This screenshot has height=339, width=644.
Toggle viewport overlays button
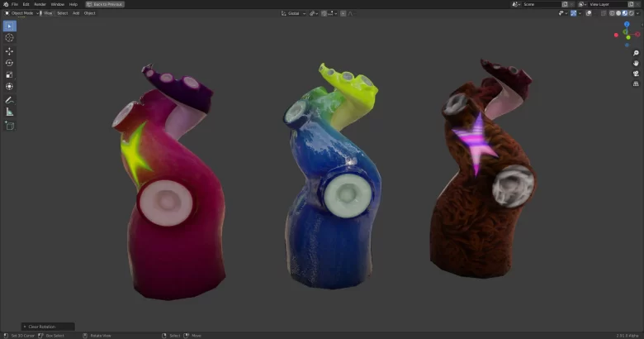coord(587,13)
